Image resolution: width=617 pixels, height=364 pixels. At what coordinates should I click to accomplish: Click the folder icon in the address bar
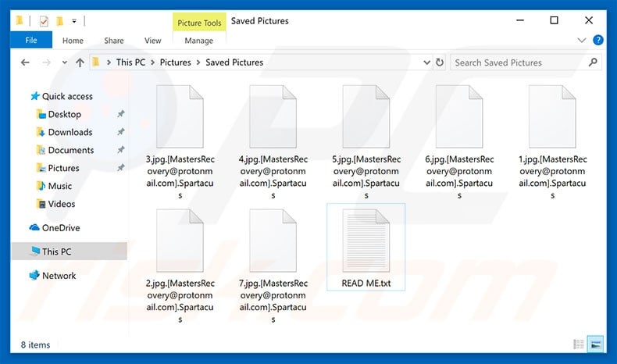click(x=95, y=62)
